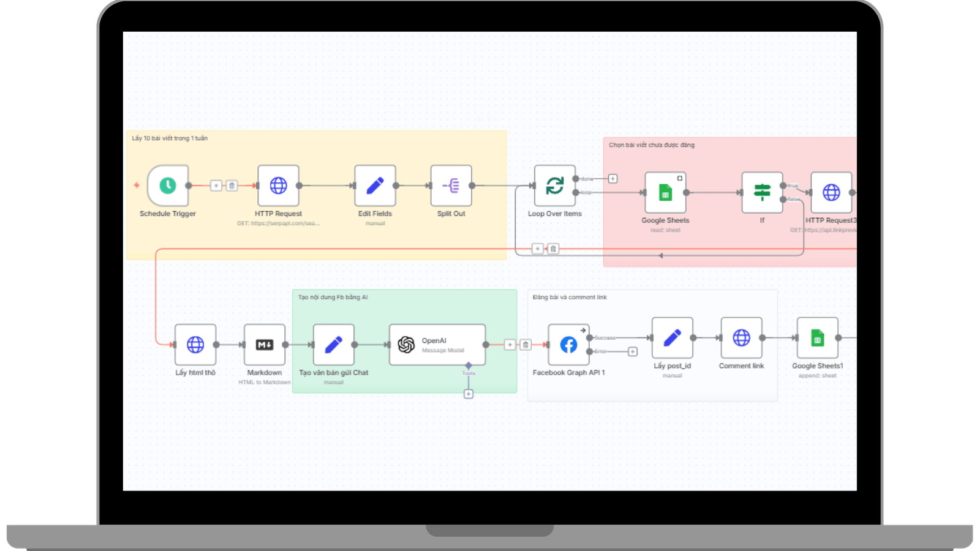Open the Loop Over Items node
The width and height of the screenshot is (980, 551).
click(554, 186)
